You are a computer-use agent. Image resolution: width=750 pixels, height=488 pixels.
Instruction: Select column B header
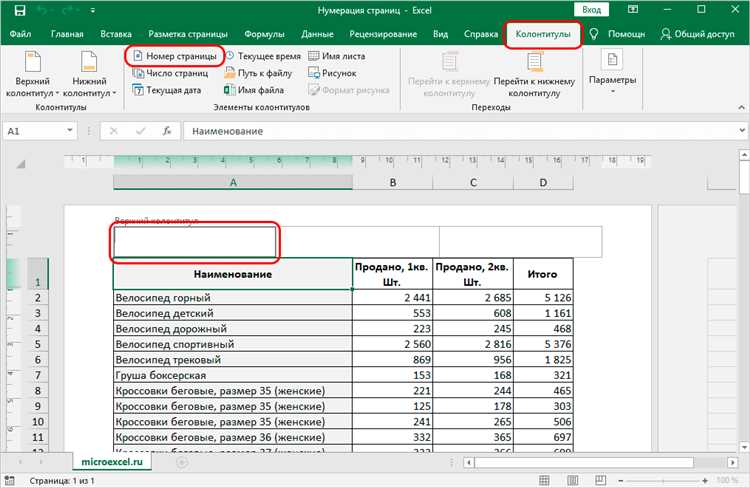pyautogui.click(x=393, y=182)
